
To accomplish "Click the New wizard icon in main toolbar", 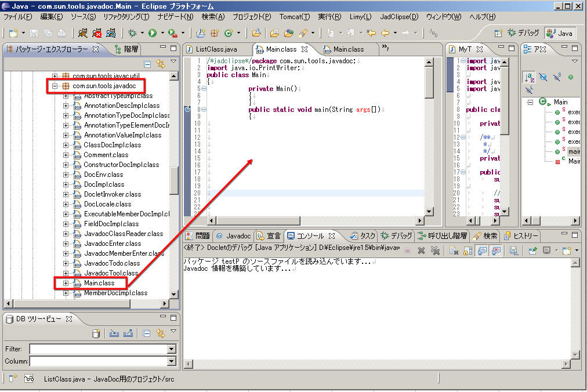I will coord(13,33).
